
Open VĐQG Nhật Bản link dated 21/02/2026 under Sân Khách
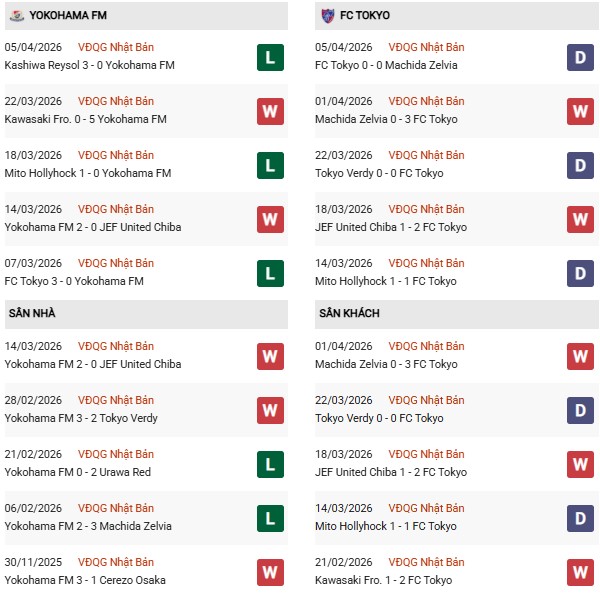click(x=427, y=562)
